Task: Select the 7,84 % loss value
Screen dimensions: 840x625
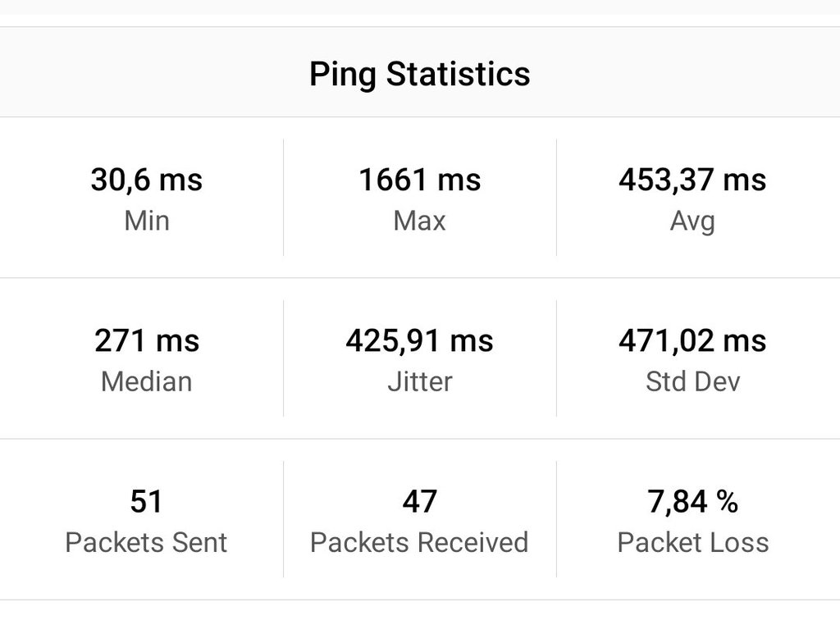Action: point(692,501)
